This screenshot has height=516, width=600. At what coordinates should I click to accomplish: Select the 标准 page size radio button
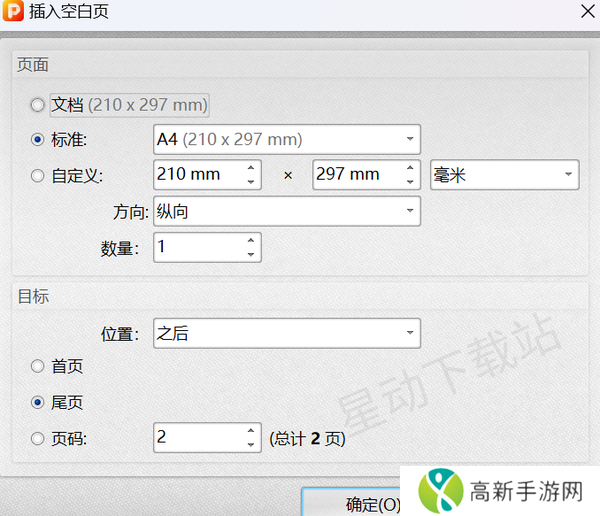pyautogui.click(x=38, y=139)
